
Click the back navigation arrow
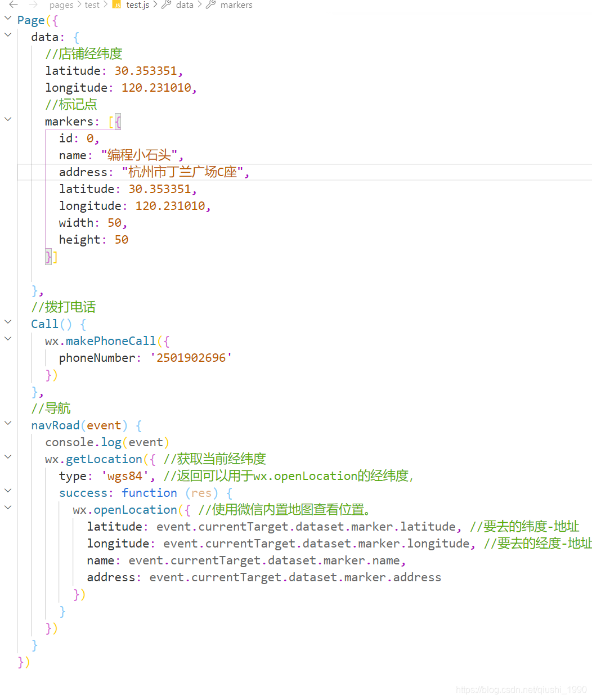[x=14, y=5]
